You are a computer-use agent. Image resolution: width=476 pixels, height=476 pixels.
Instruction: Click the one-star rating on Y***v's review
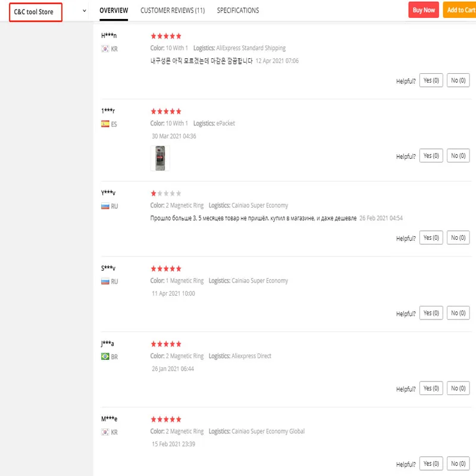pyautogui.click(x=154, y=193)
